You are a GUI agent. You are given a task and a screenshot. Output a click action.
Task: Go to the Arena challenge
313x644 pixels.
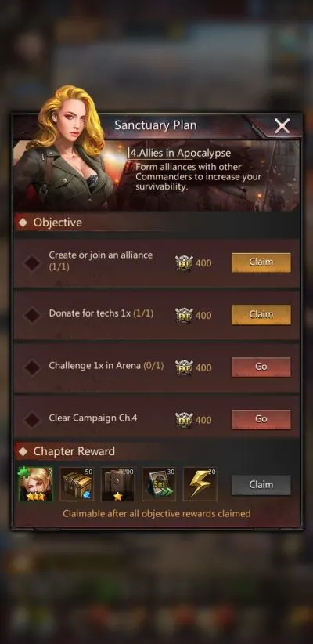261,367
